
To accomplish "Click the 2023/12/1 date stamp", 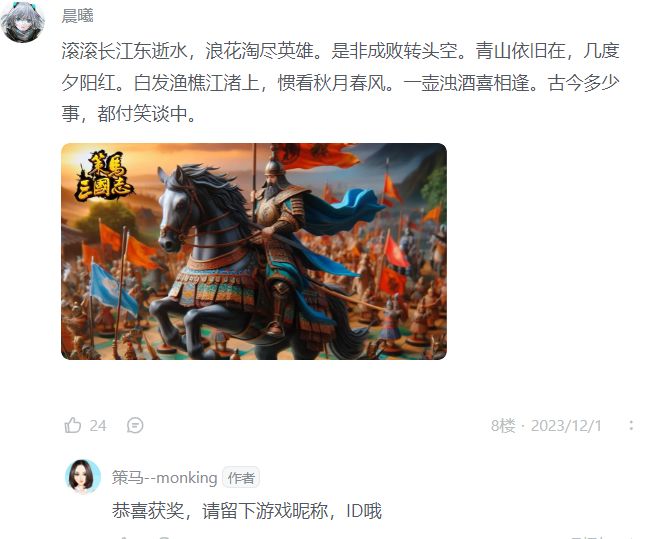I will point(566,426).
